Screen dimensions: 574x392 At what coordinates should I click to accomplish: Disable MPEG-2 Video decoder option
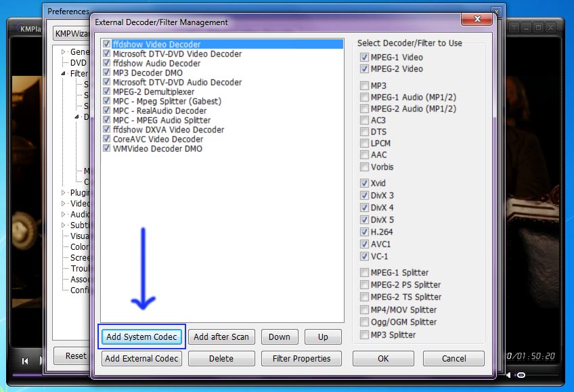pos(364,69)
